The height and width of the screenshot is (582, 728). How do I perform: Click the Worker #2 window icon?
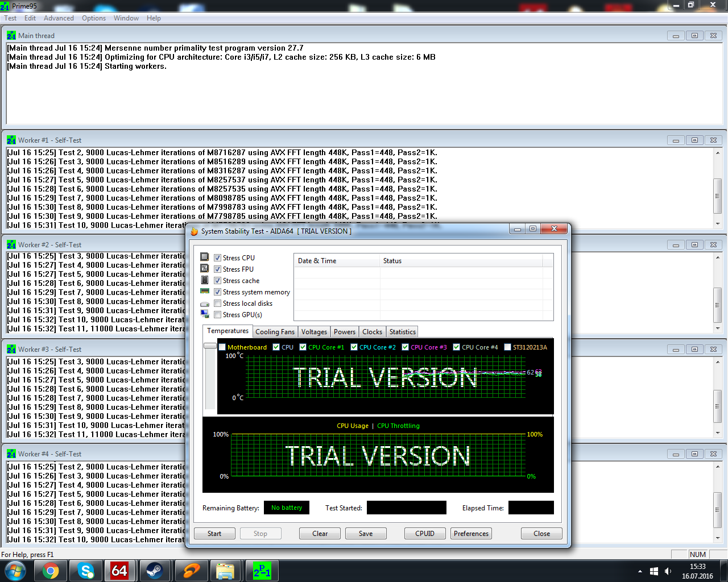(11, 244)
